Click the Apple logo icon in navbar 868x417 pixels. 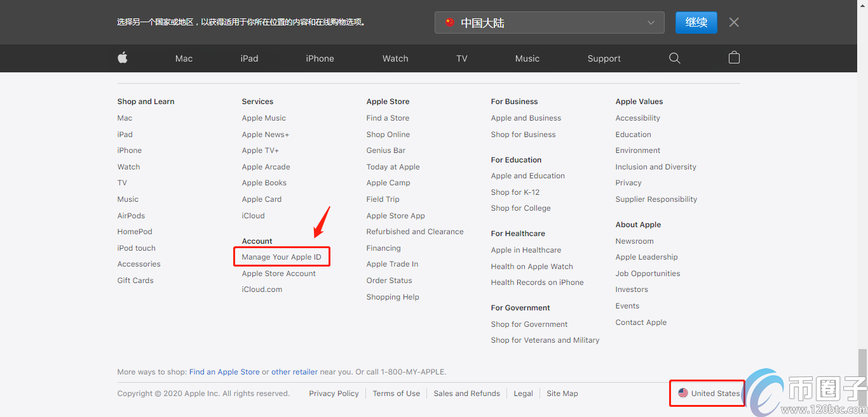[123, 58]
